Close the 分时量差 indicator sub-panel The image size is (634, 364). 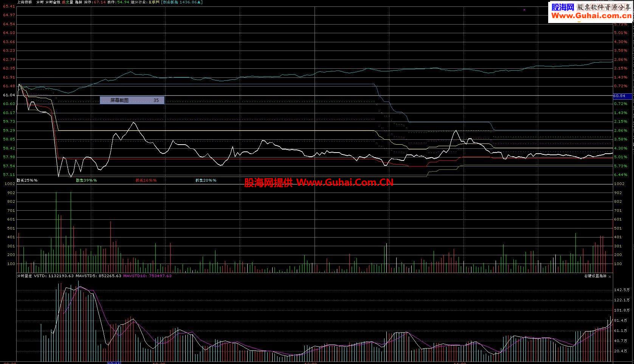tap(610, 276)
